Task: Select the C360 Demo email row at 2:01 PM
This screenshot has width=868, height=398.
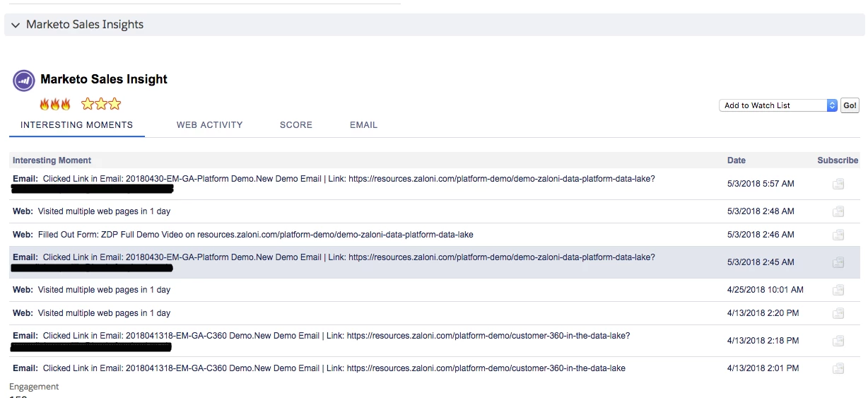Action: 435,368
